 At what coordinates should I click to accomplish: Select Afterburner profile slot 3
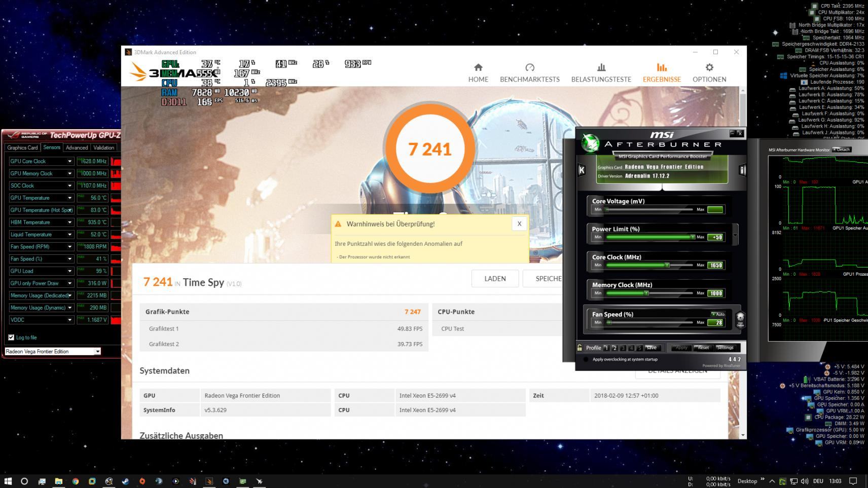coord(623,348)
